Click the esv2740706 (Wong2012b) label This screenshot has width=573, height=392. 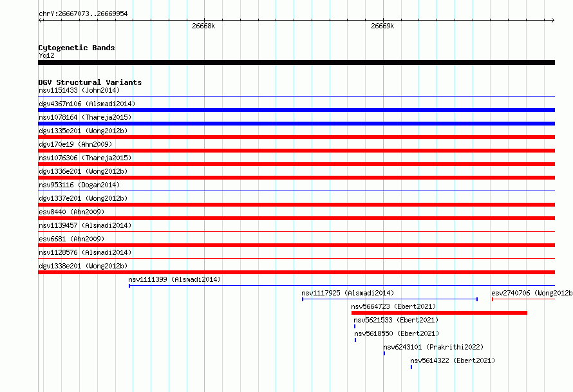(532, 293)
